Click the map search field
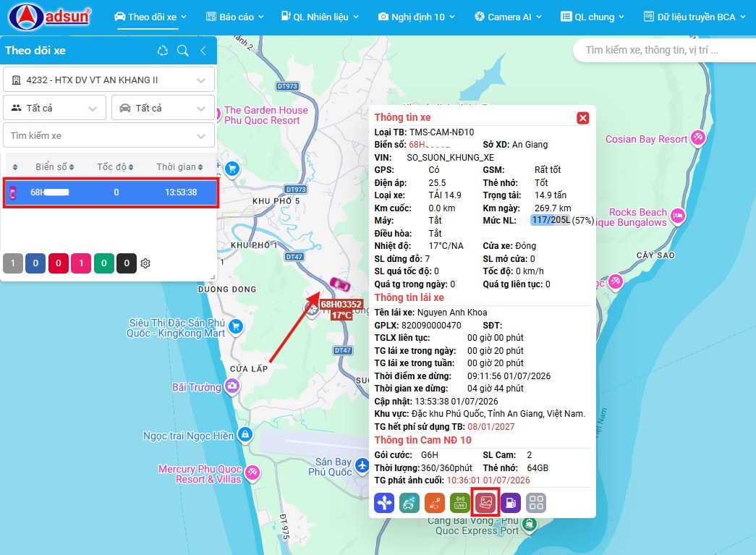This screenshot has width=756, height=555. [664, 50]
